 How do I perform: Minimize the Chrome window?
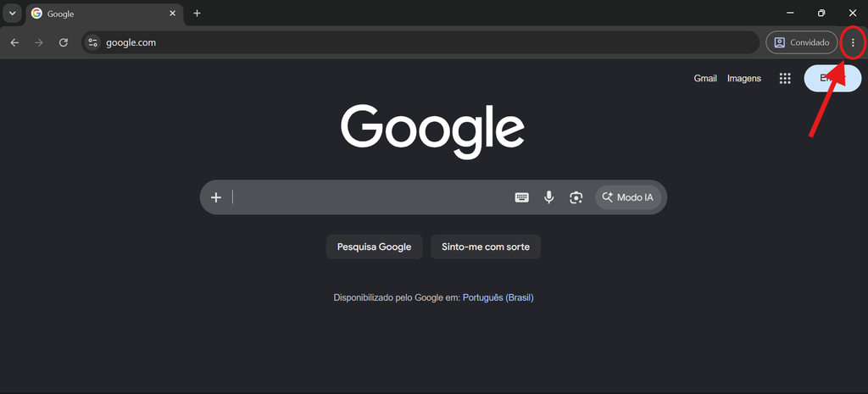click(x=790, y=13)
